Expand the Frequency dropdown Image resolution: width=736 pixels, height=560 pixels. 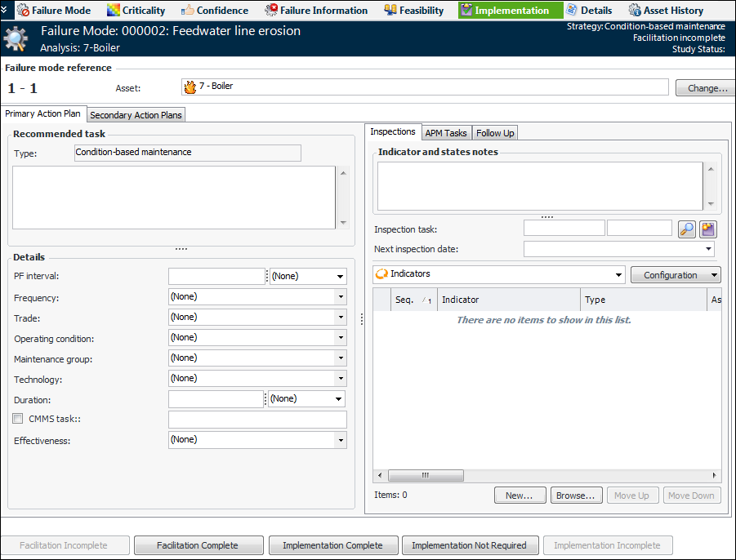(x=341, y=297)
